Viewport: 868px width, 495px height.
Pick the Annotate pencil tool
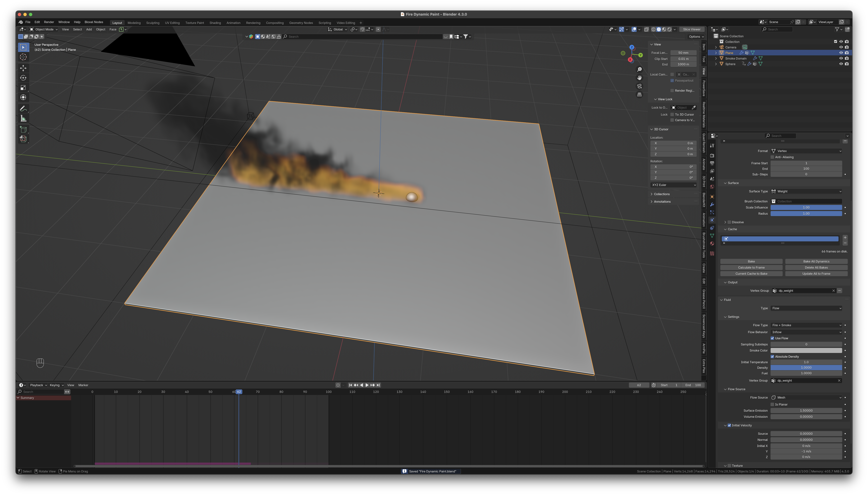(23, 109)
